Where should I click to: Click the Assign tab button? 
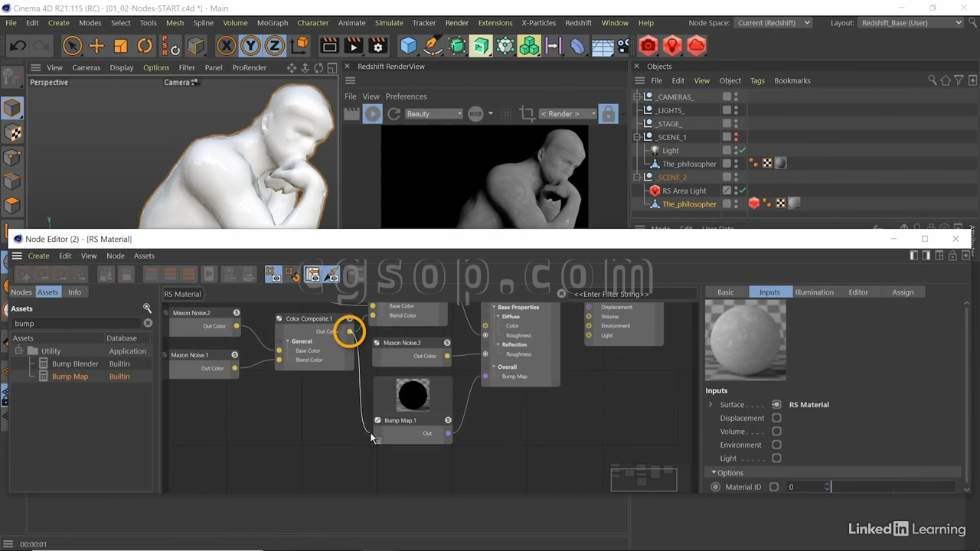(x=903, y=292)
